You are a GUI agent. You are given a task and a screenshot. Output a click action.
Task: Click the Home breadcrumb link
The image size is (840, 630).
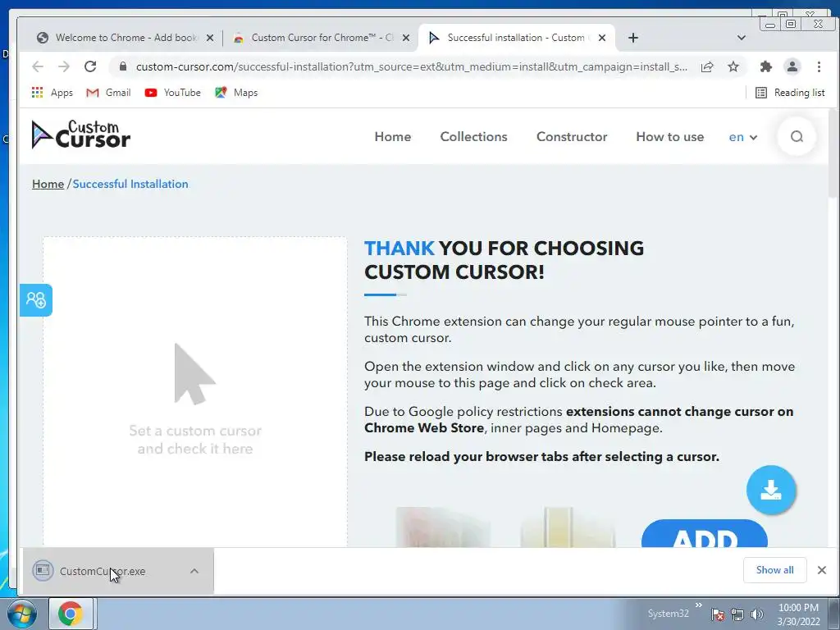pos(48,184)
